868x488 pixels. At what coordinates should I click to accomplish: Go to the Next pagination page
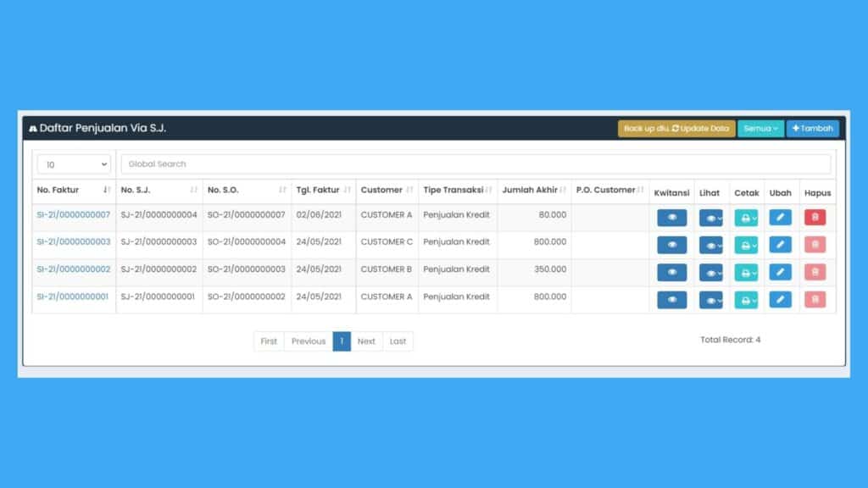(x=366, y=341)
